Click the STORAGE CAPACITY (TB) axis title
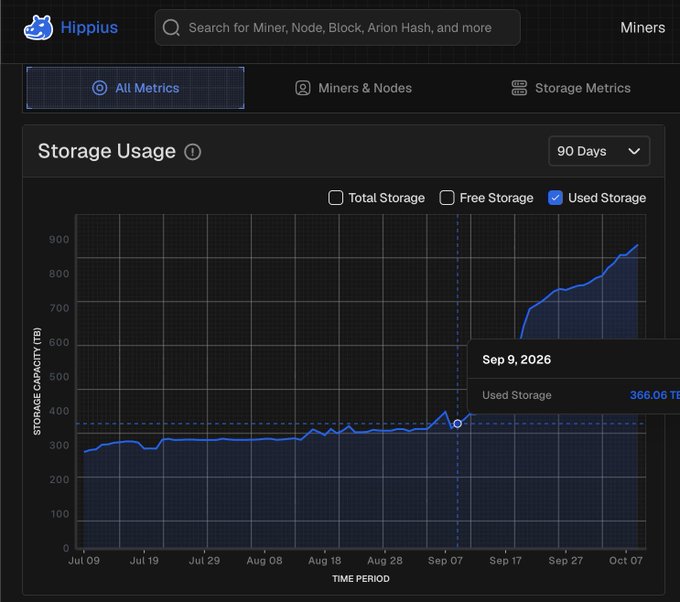Viewport: 680px width, 602px height. pos(37,381)
